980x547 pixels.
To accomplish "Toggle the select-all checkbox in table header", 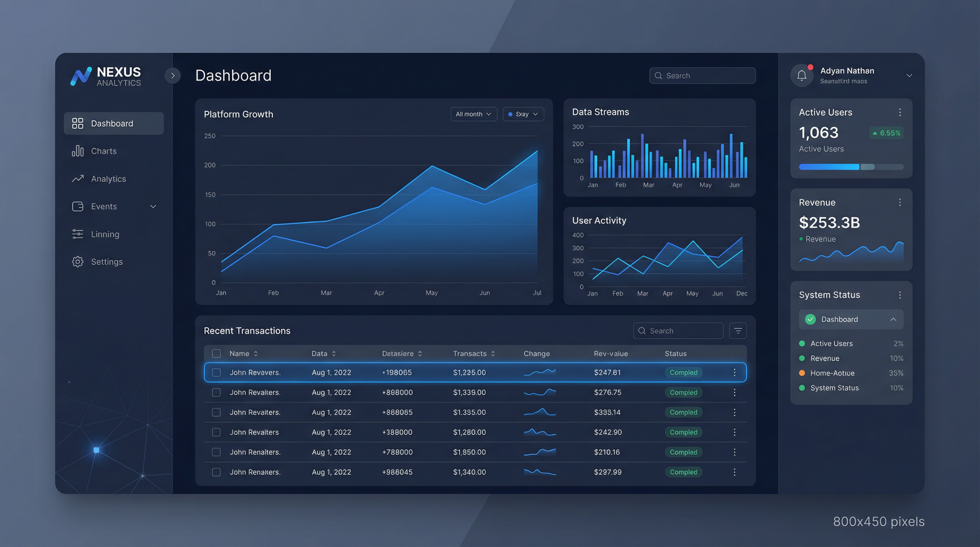I will pyautogui.click(x=216, y=353).
